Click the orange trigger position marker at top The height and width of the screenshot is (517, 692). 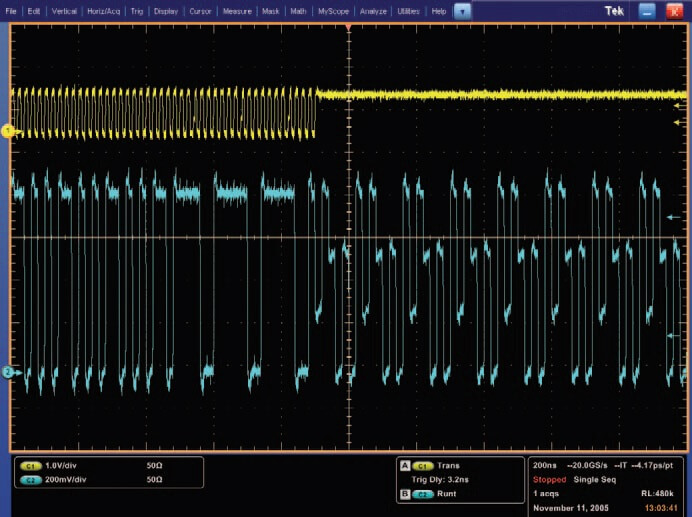click(x=347, y=26)
